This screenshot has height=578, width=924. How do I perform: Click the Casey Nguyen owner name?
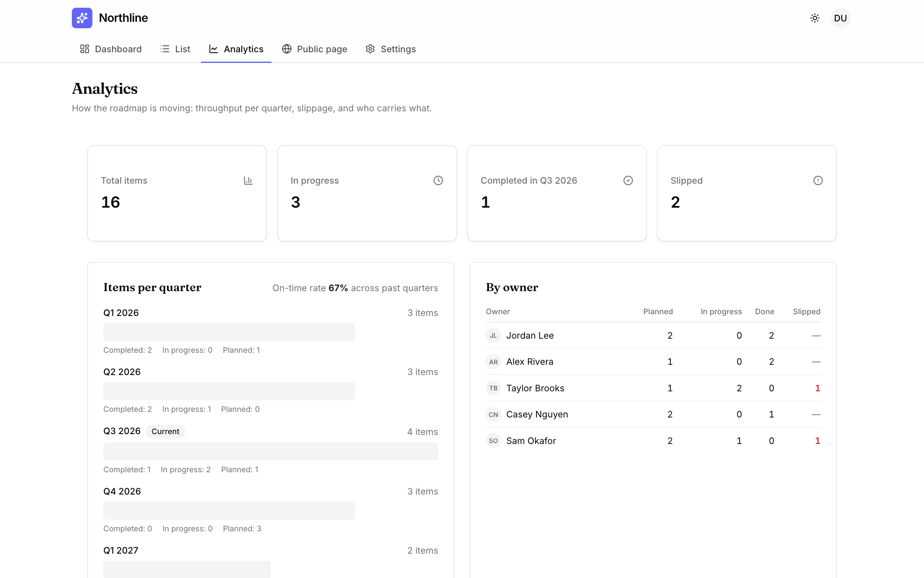click(x=537, y=414)
